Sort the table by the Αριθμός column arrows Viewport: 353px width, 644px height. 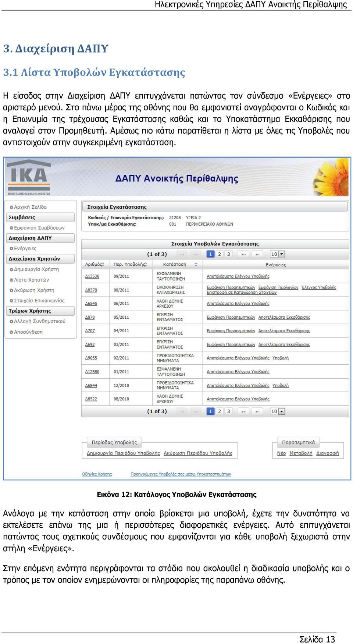pos(103,265)
